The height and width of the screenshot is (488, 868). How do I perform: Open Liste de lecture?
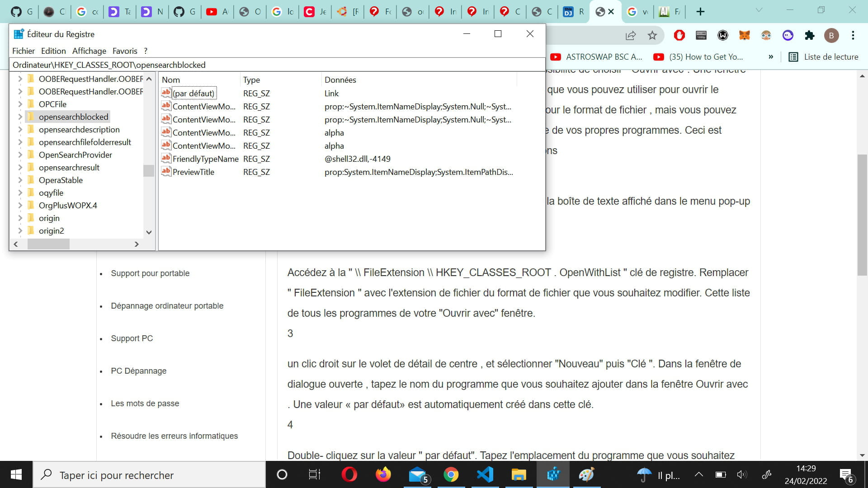823,57
